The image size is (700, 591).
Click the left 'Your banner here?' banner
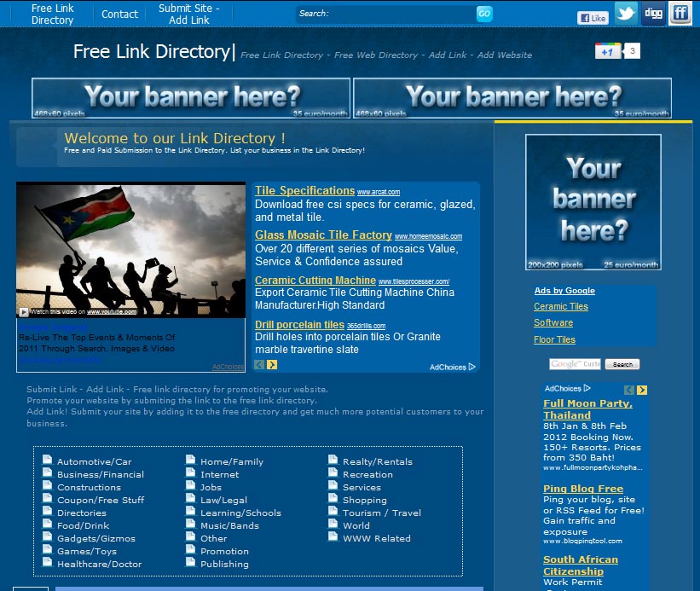pos(191,98)
